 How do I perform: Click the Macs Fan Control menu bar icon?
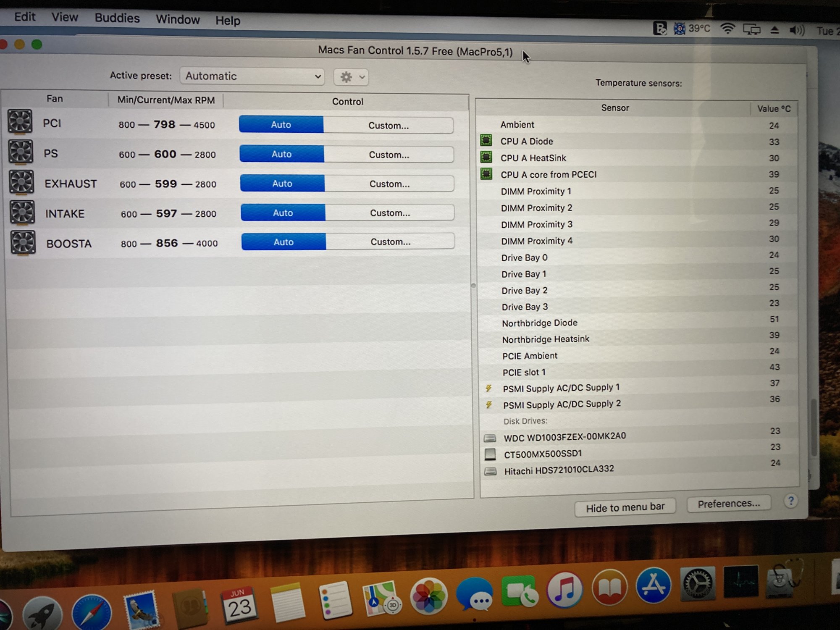(x=680, y=29)
